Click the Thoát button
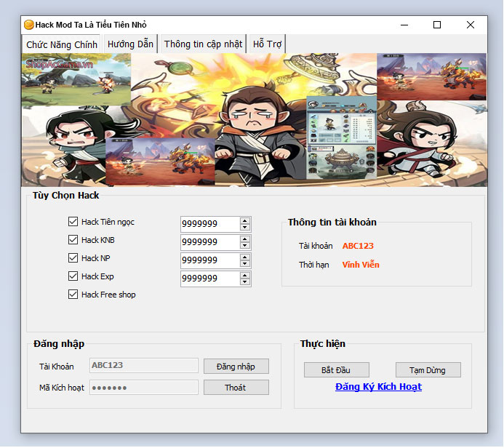Viewport: 504px width, 448px height. 236,388
